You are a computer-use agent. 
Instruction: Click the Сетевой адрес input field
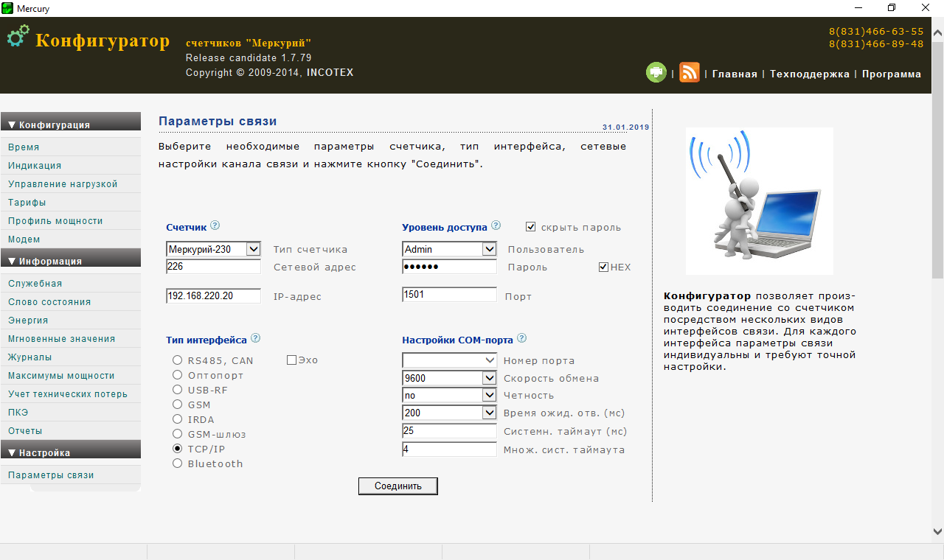pyautogui.click(x=214, y=267)
